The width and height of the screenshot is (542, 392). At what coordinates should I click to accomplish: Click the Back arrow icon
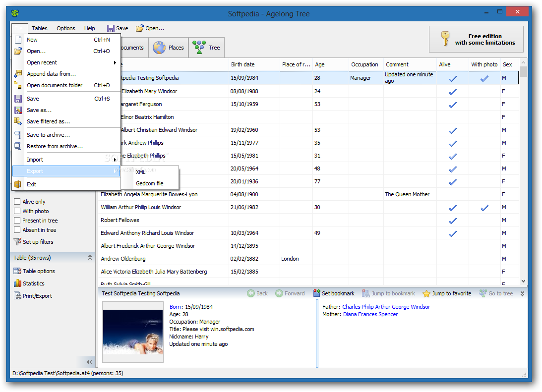251,293
